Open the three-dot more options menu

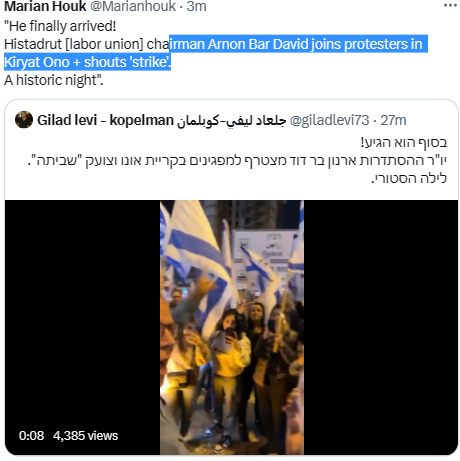point(450,6)
